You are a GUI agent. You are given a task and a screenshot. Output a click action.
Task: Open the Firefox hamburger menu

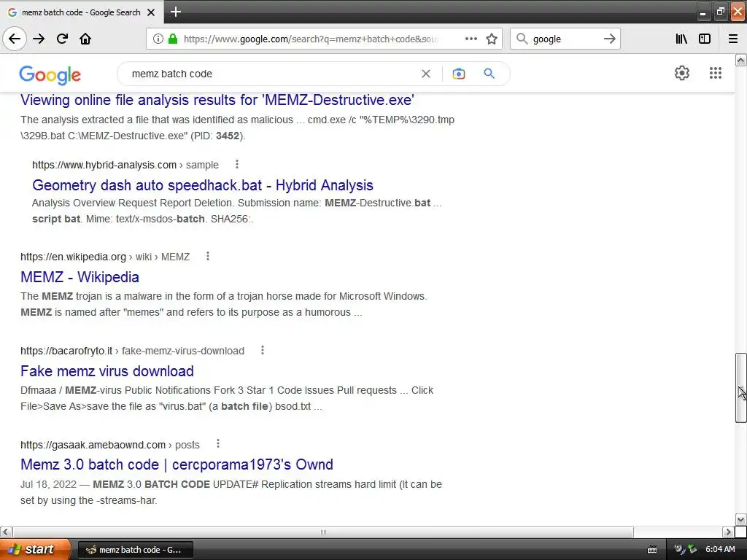tap(732, 39)
